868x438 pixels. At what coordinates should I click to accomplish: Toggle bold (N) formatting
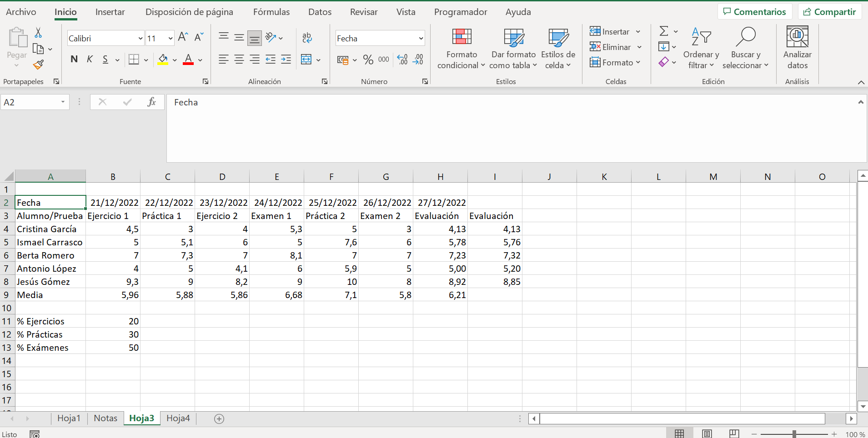74,60
